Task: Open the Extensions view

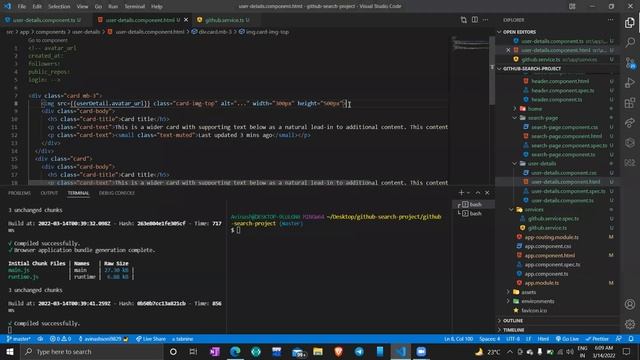Action: click(x=630, y=102)
